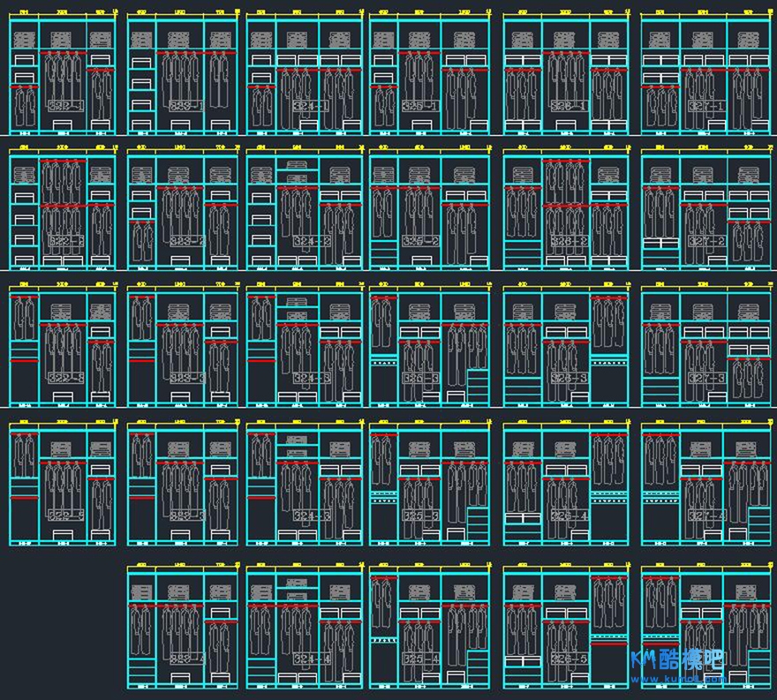Click the wardrobe elevation labeled 324-2
Viewport: 777px width, 700px height.
[x=306, y=241]
